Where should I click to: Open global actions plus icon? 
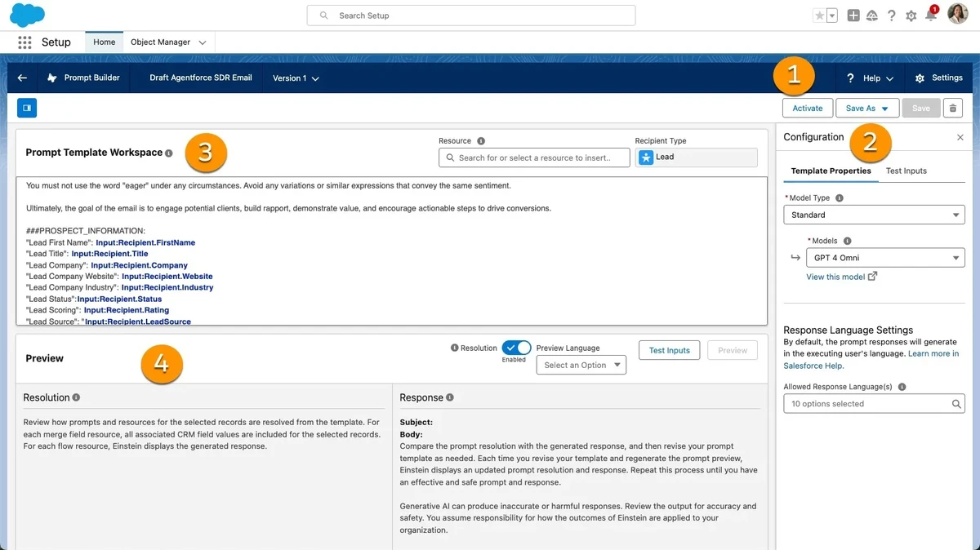pyautogui.click(x=853, y=16)
